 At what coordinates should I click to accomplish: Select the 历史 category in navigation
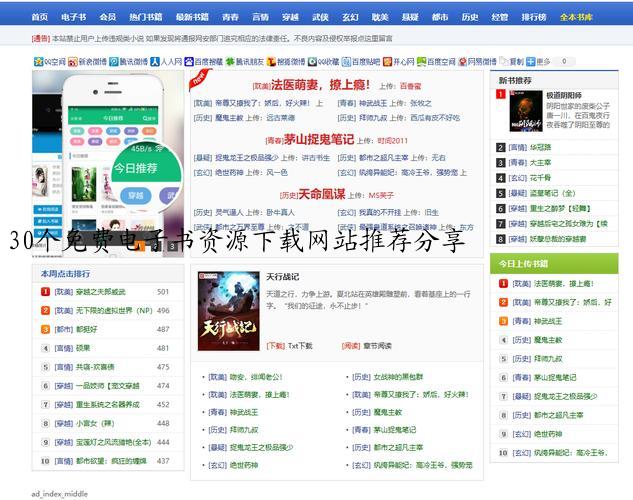470,17
